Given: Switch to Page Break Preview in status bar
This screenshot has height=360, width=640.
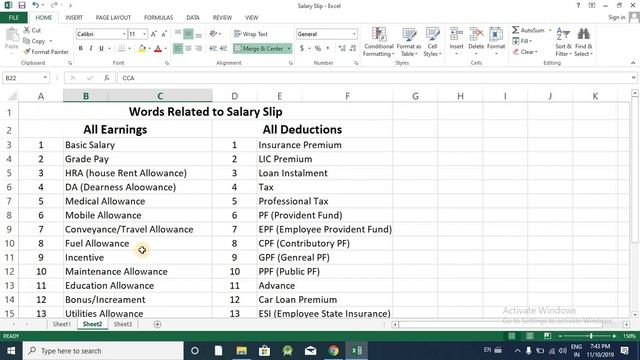Looking at the screenshot, I should click(547, 336).
